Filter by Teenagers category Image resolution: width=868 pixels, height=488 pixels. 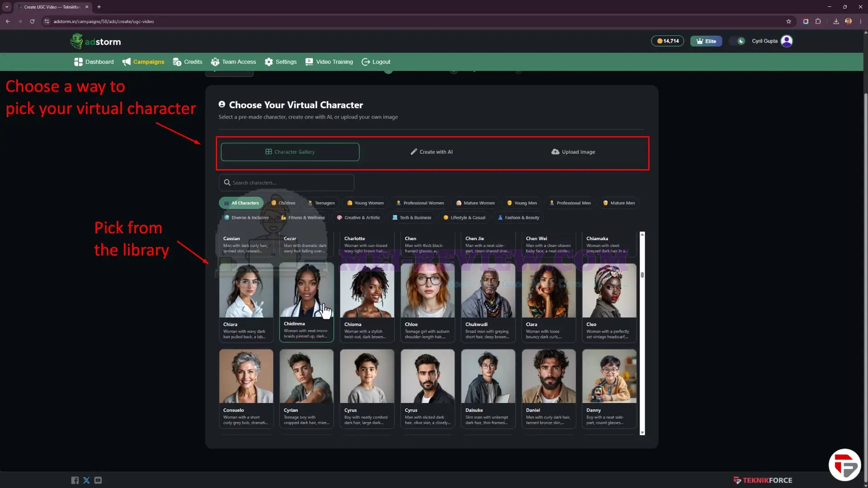click(x=321, y=203)
